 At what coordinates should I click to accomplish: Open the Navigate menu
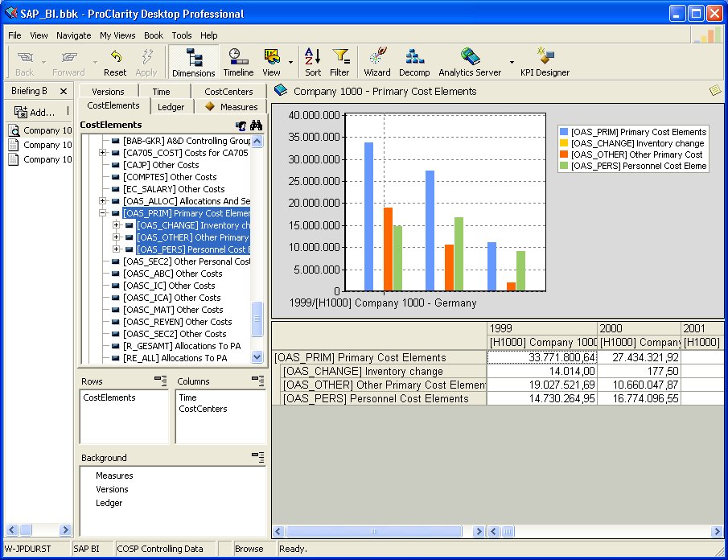click(x=73, y=35)
